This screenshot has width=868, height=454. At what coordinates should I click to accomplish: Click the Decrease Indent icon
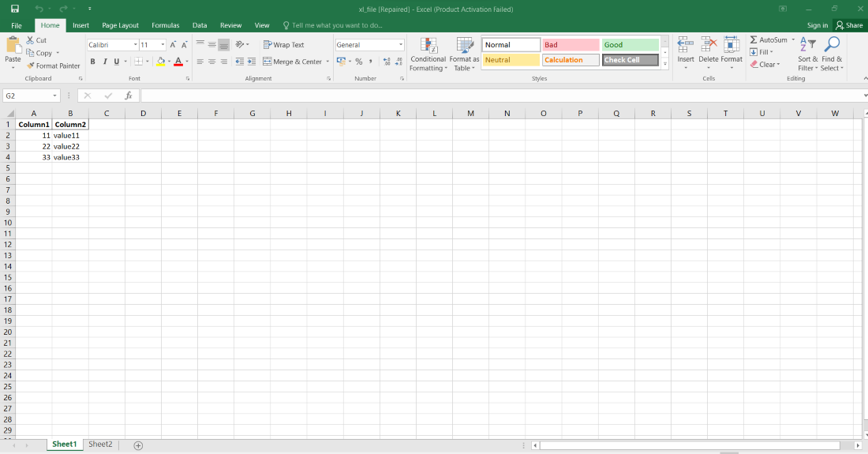click(x=239, y=62)
